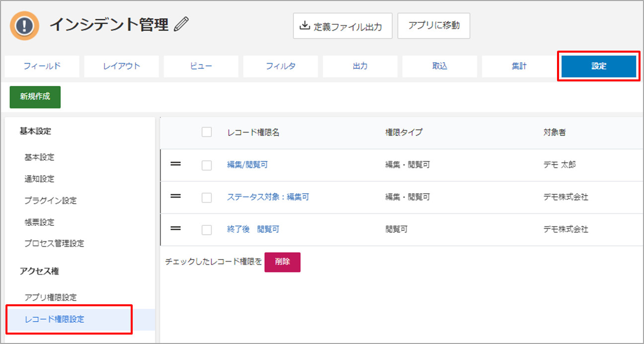
Task: Switch to the フィールド tab
Action: point(42,66)
